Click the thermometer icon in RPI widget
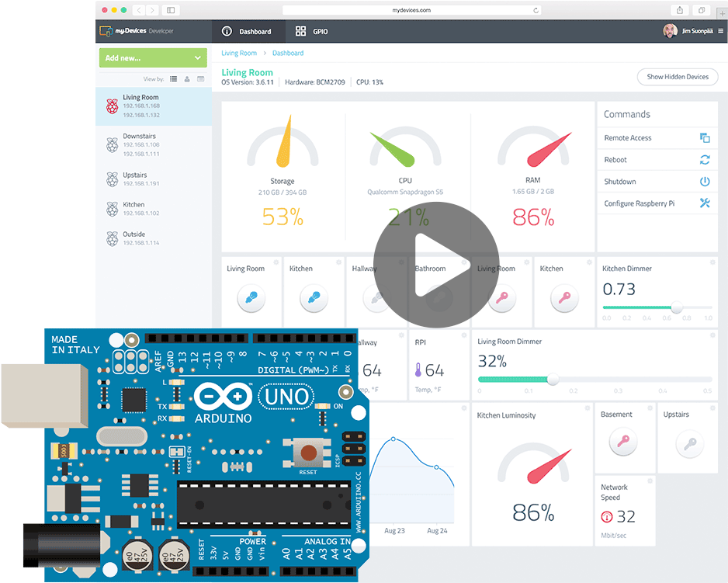The width and height of the screenshot is (728, 583). pyautogui.click(x=418, y=370)
